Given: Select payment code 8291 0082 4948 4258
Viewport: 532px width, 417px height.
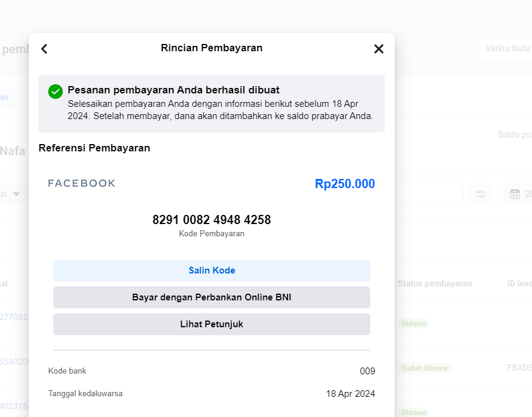Looking at the screenshot, I should coord(212,220).
